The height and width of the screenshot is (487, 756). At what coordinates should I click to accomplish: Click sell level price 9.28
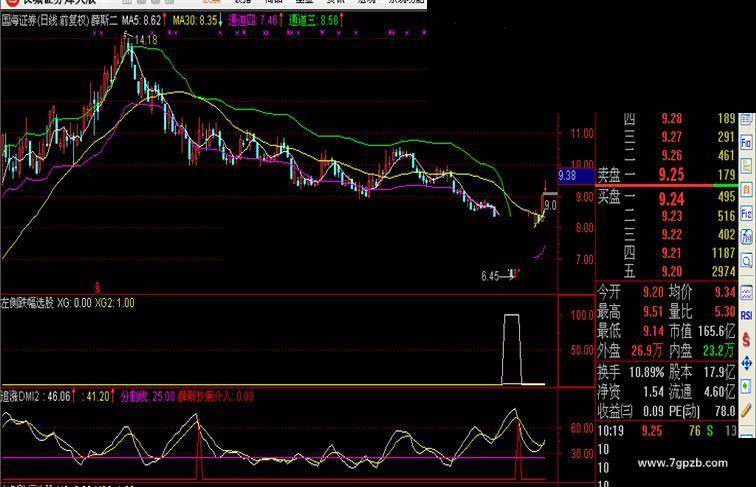click(x=672, y=119)
